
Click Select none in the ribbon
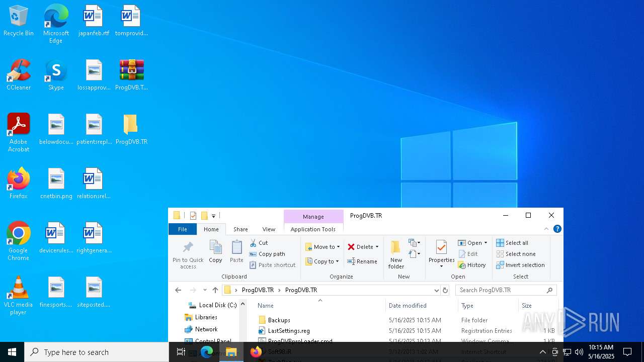point(516,254)
